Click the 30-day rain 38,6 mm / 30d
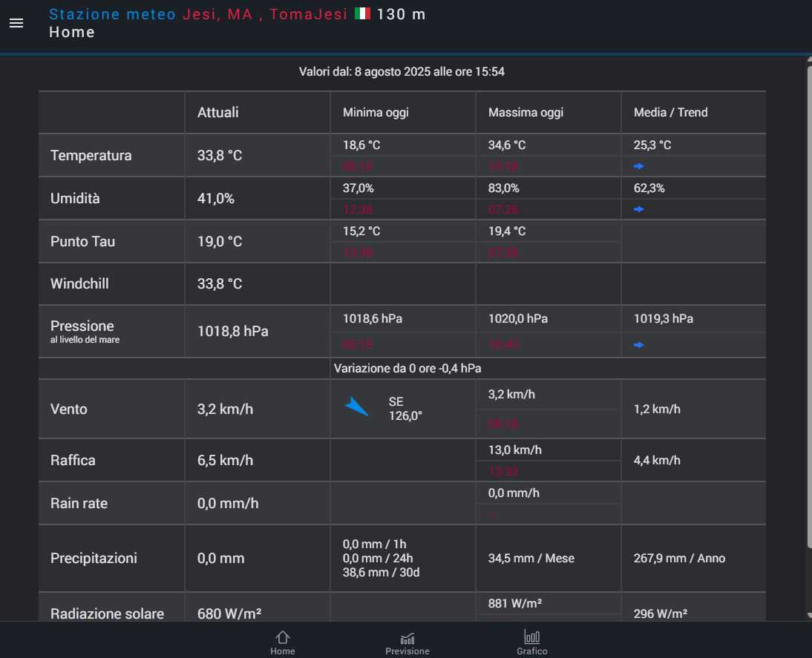812x658 pixels. point(382,572)
